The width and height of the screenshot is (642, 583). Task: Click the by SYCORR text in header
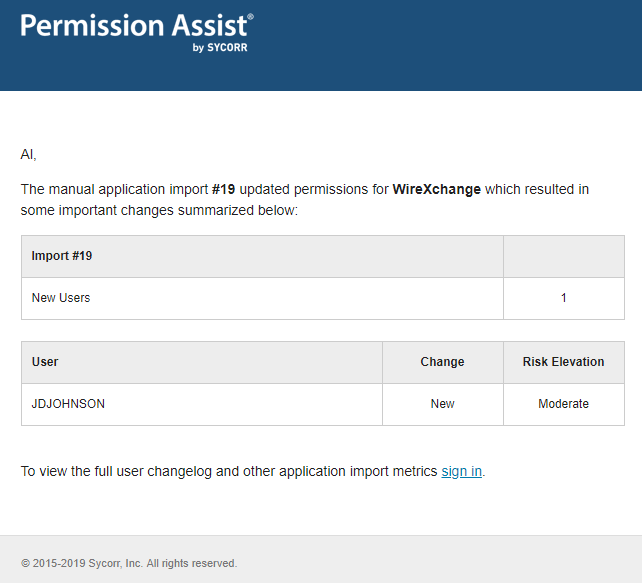click(x=220, y=47)
